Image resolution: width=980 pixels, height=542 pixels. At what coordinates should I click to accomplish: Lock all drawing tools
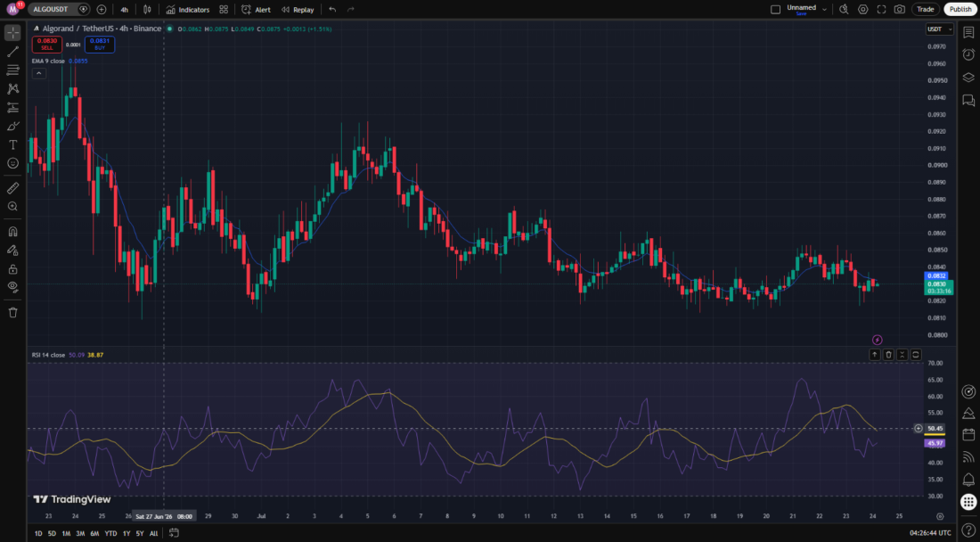(13, 269)
